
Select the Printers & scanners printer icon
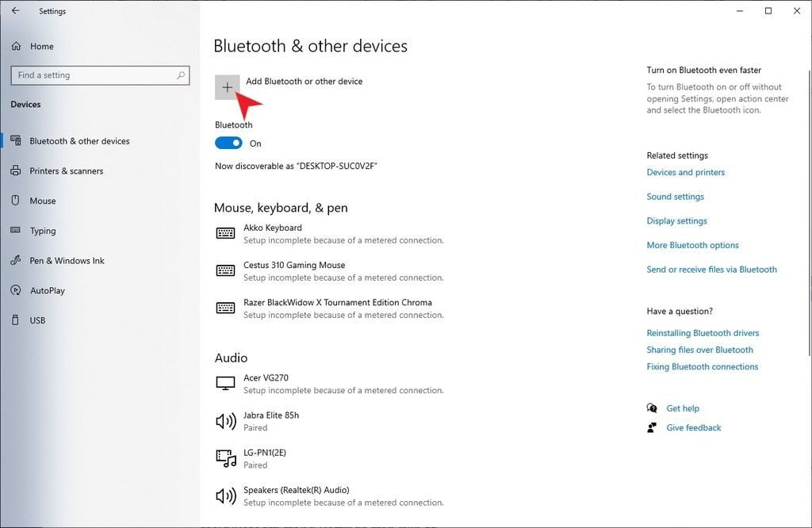(16, 170)
